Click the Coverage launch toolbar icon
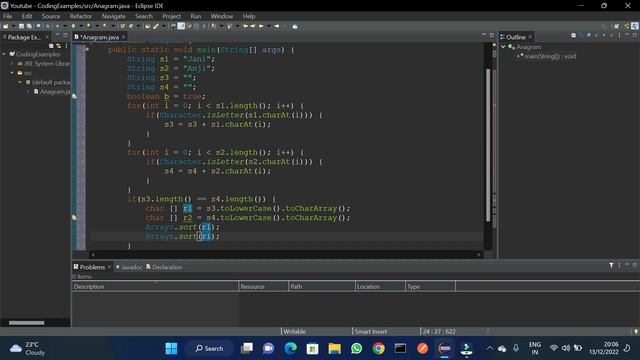 (89, 26)
